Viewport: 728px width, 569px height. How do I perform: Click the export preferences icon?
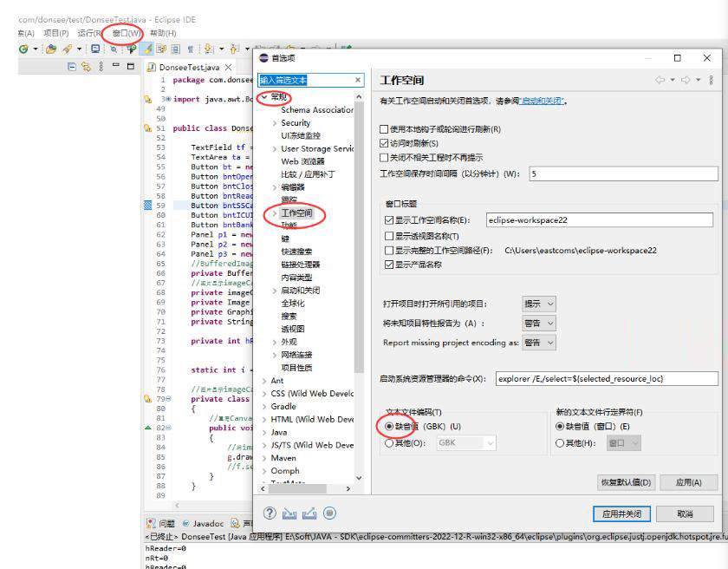pos(309,513)
